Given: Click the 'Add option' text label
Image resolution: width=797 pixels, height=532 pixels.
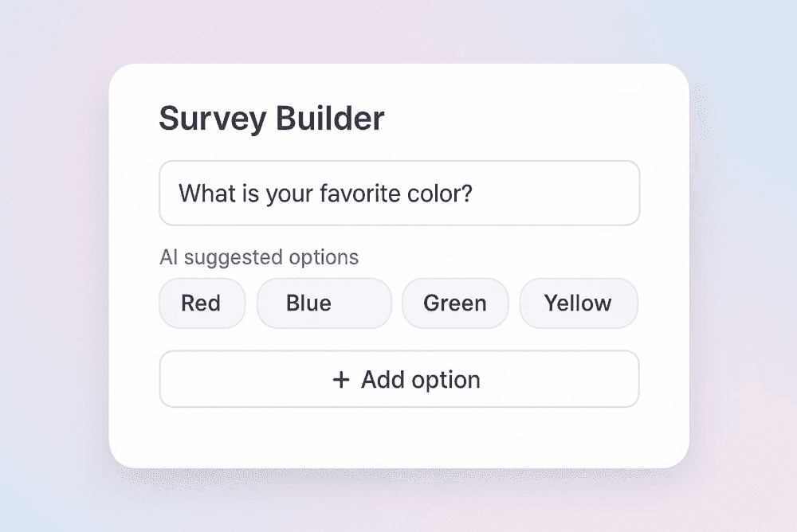Looking at the screenshot, I should (421, 380).
